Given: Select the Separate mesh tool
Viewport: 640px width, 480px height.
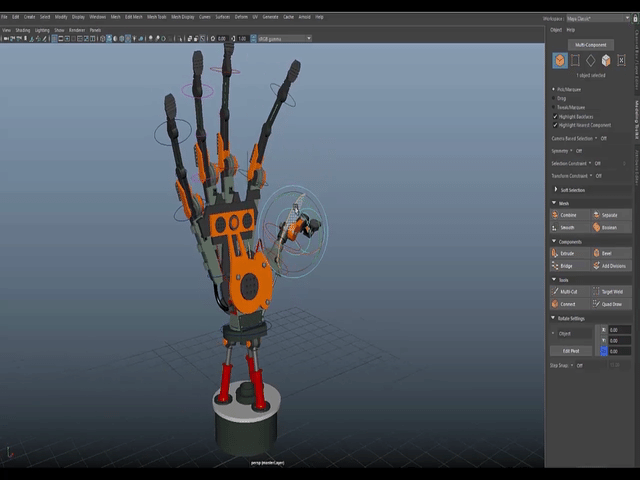Looking at the screenshot, I should 609,215.
